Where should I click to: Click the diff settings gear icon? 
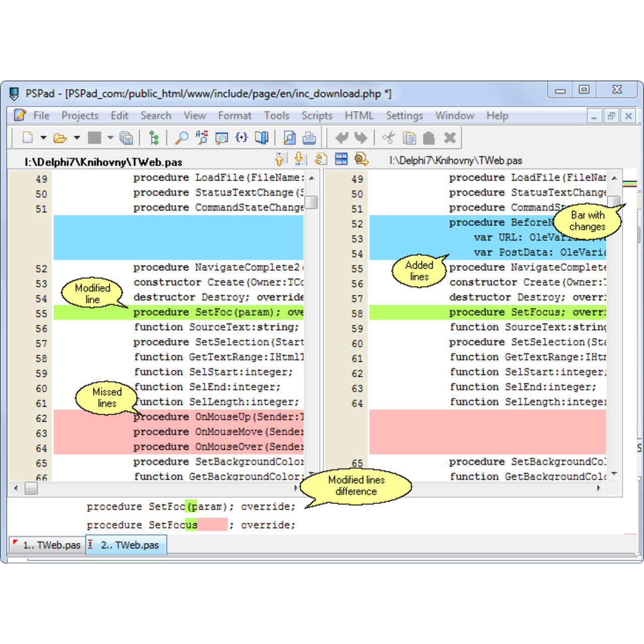pyautogui.click(x=361, y=159)
